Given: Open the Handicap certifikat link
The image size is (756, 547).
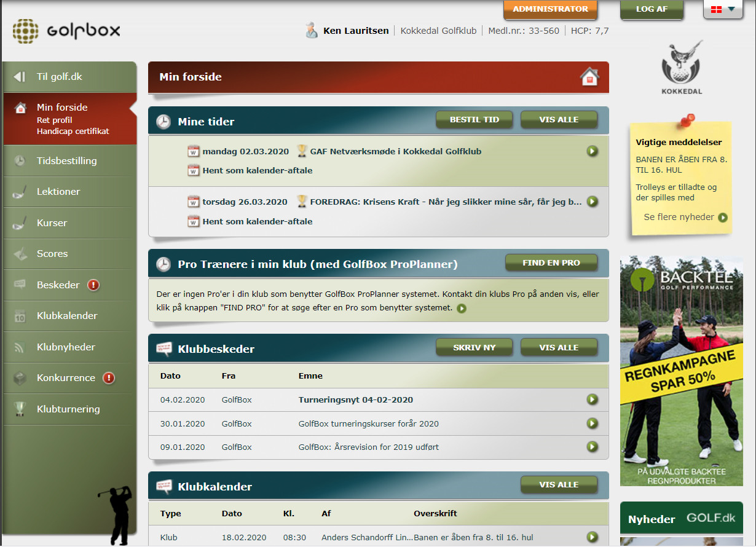Looking at the screenshot, I should click(73, 131).
